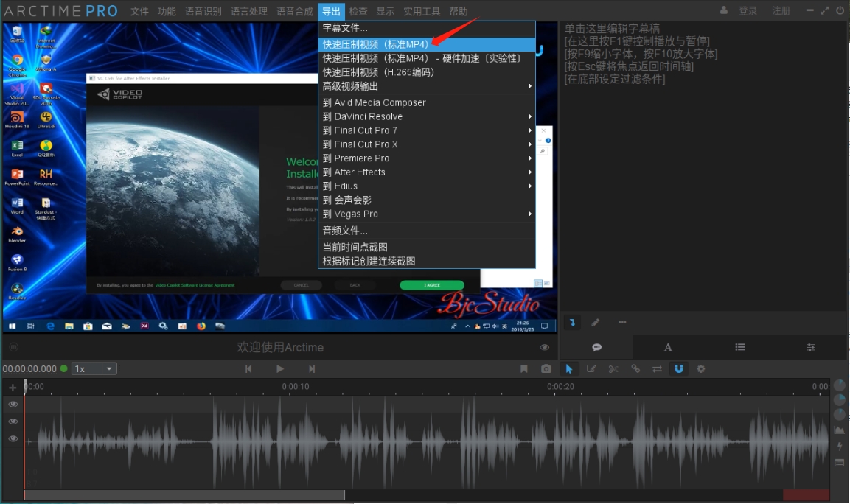Click the lightning bolt icon at timeline right

[x=839, y=446]
